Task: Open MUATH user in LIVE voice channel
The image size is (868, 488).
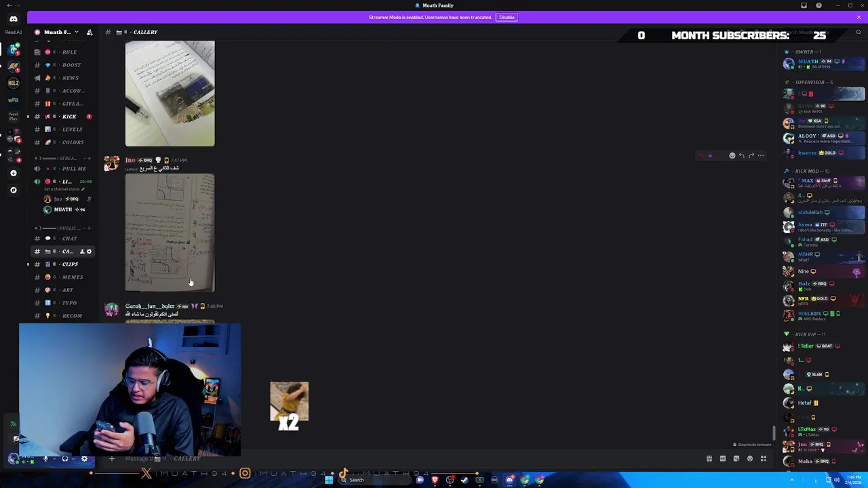Action: pos(66,209)
